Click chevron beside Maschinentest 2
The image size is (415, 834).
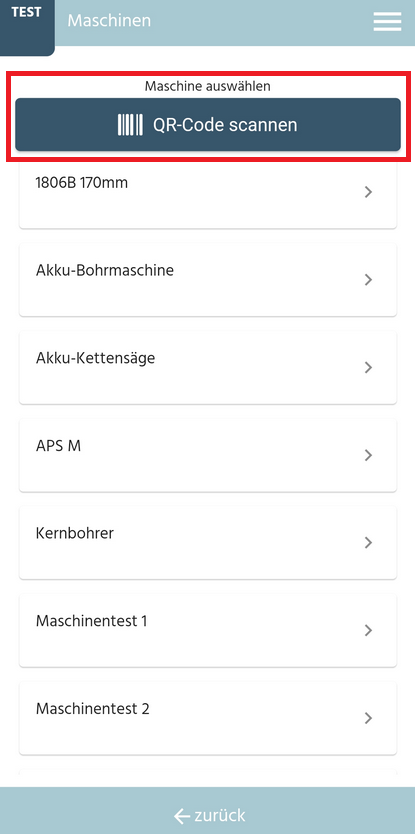(368, 718)
